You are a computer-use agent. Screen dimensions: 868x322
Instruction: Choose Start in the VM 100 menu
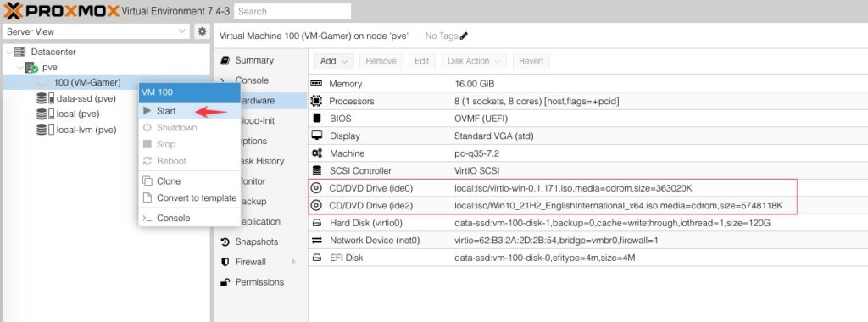click(x=189, y=111)
